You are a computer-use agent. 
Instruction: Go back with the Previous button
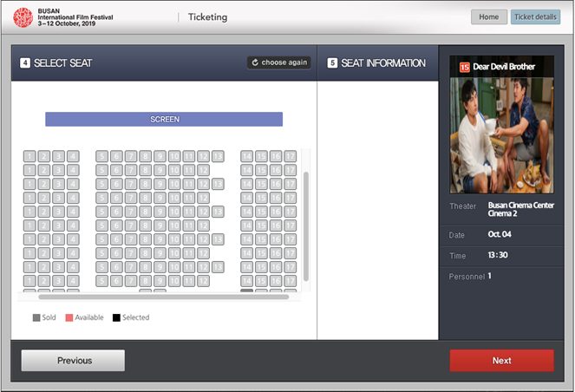click(x=73, y=361)
